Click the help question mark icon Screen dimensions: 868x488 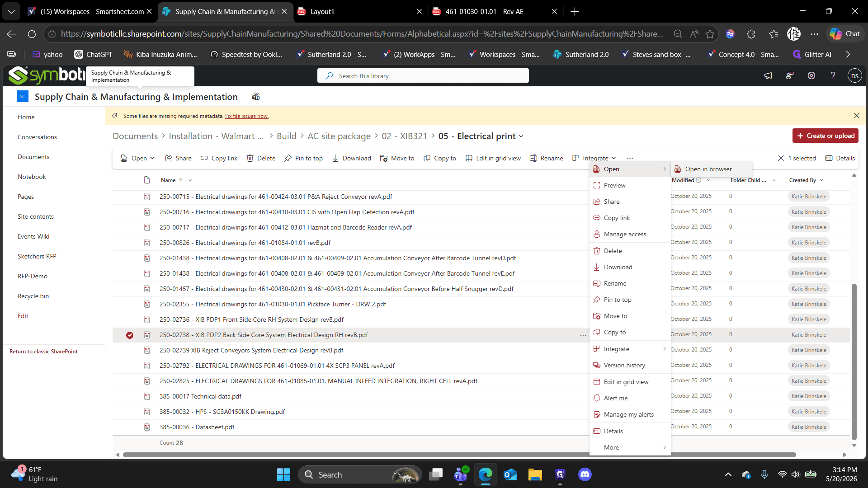(x=833, y=76)
